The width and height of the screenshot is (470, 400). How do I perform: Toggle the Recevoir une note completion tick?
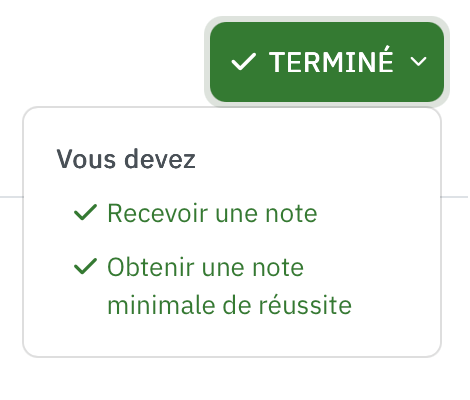85,212
